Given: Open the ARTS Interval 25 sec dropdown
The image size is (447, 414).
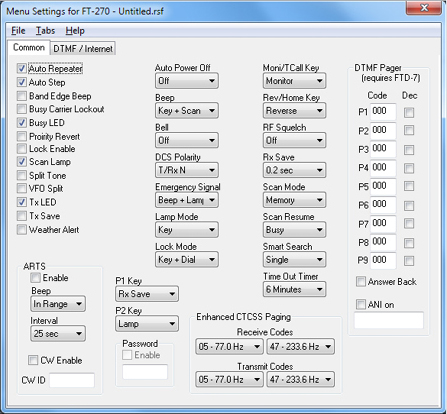Looking at the screenshot, I should (x=58, y=333).
